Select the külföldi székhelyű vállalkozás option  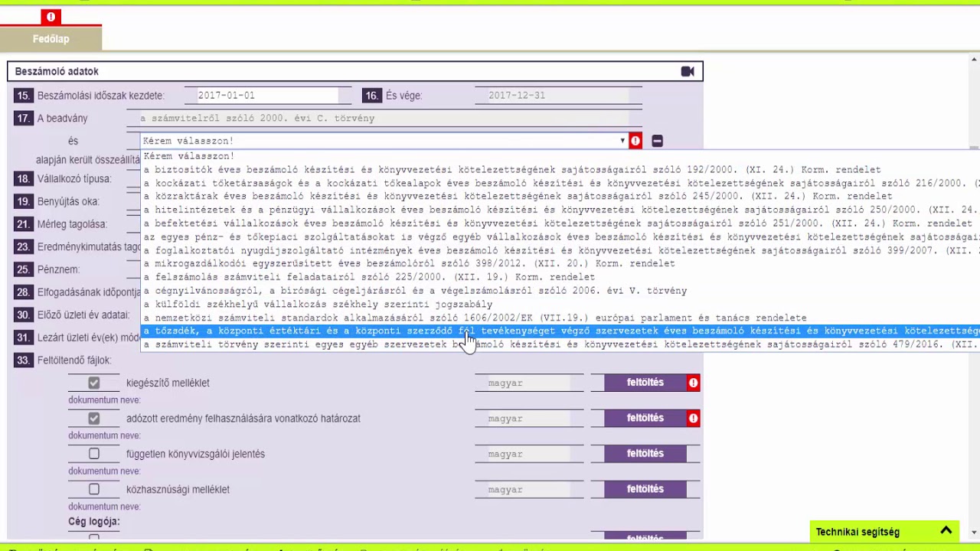560,304
